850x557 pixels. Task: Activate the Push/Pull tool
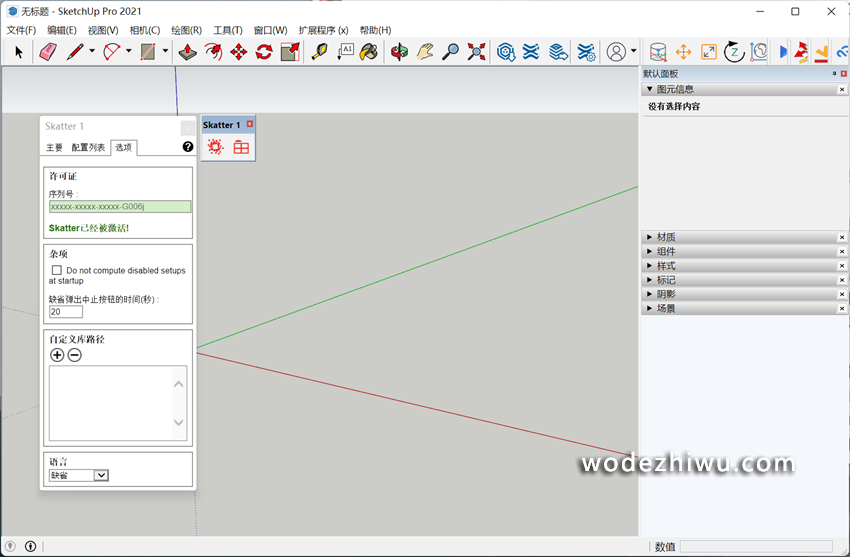(x=188, y=52)
